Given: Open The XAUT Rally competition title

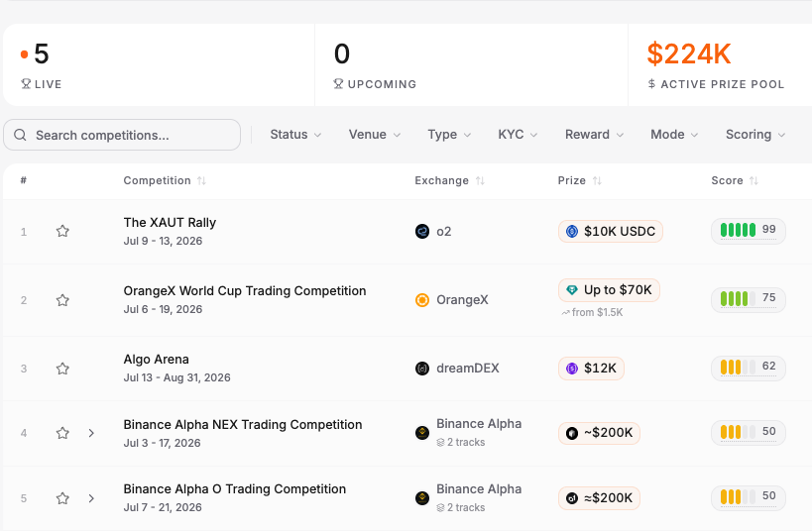Looking at the screenshot, I should tap(170, 222).
